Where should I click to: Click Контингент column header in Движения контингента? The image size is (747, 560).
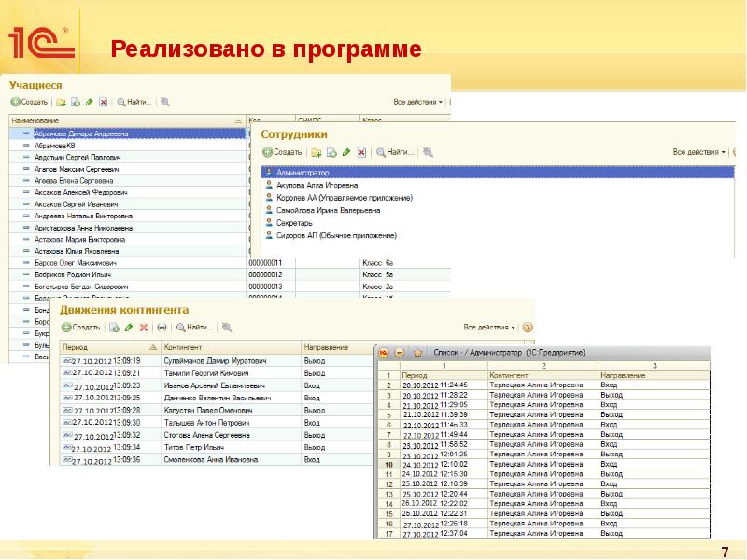pyautogui.click(x=231, y=347)
